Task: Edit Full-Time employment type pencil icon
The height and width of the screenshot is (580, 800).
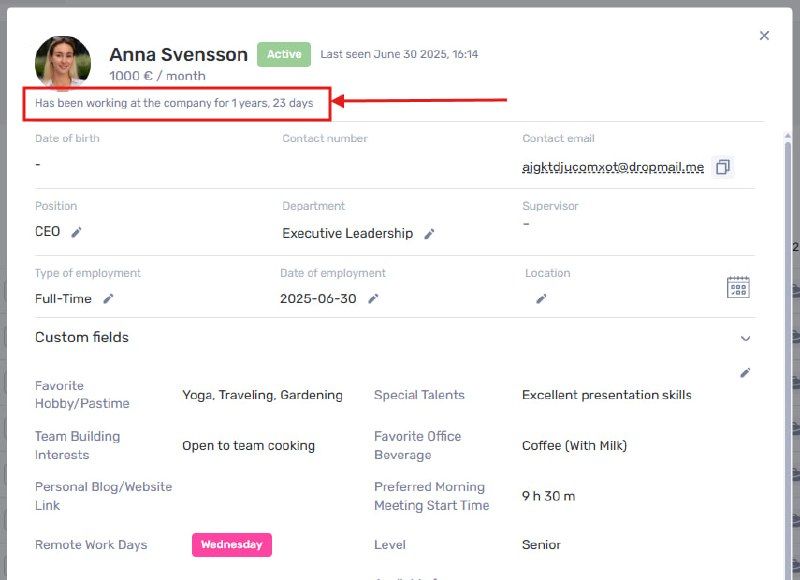Action: click(108, 299)
